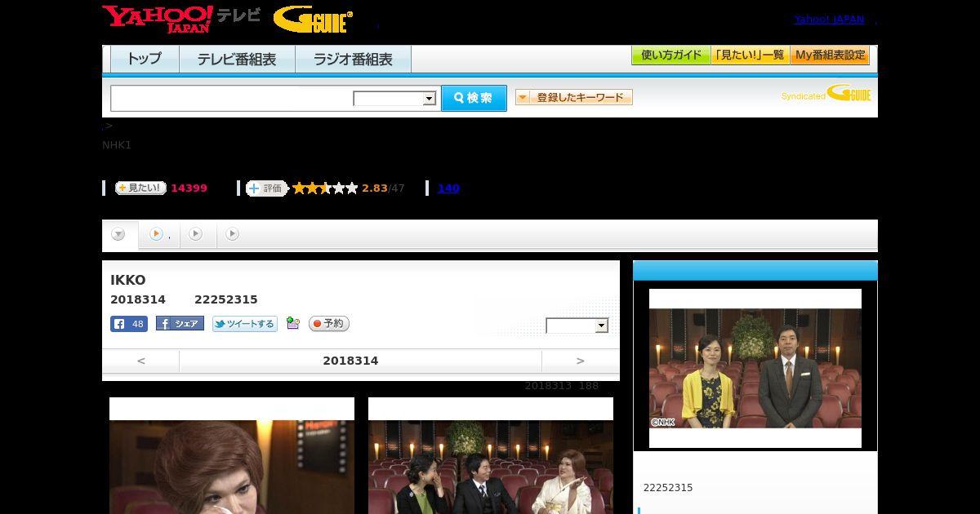Go to previous date with < arrow
This screenshot has height=514, width=980.
pyautogui.click(x=141, y=361)
